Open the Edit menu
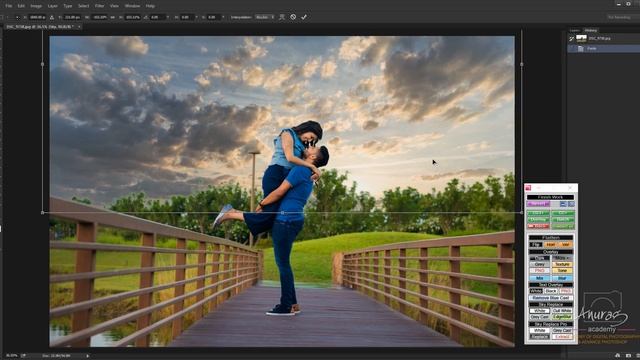 (x=21, y=6)
